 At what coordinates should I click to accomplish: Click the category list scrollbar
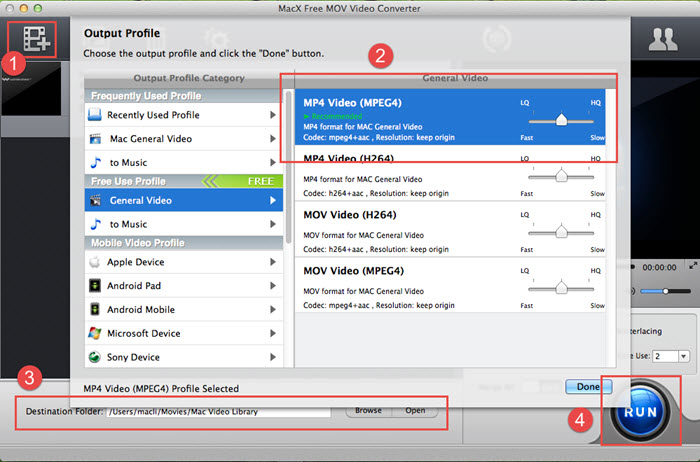point(288,167)
